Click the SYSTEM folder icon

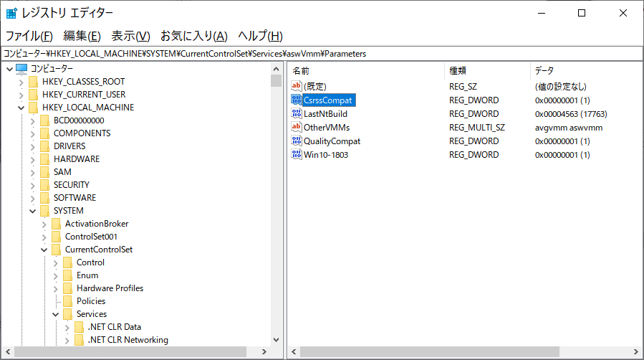(44, 211)
